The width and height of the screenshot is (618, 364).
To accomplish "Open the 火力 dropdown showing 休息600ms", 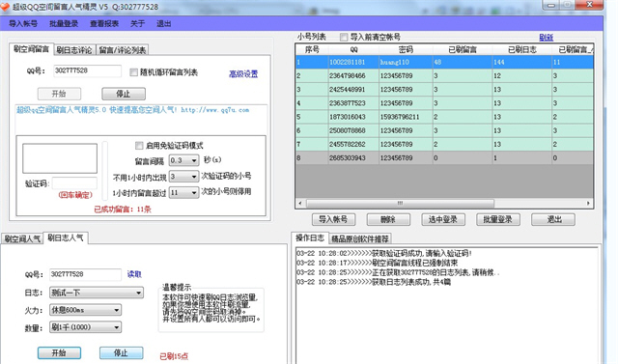I will pos(86,310).
